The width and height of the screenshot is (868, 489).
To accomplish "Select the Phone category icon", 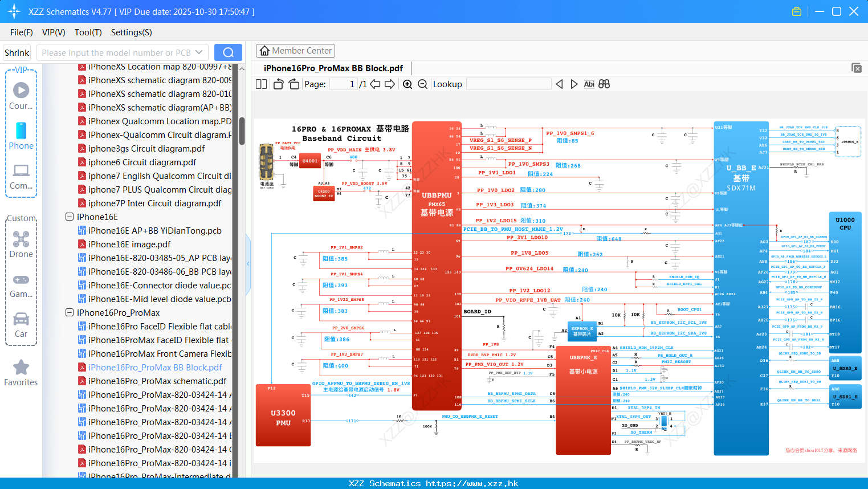I will coord(21,136).
